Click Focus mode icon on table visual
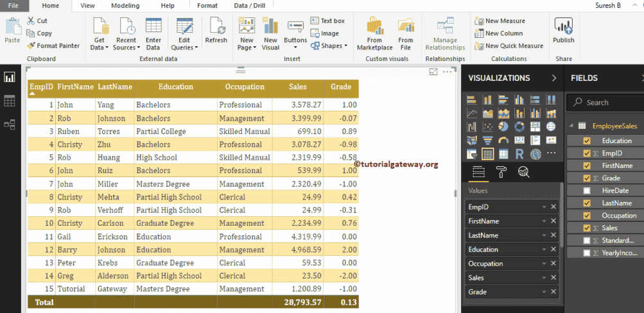Viewport: 644px width, 313px height. [433, 72]
